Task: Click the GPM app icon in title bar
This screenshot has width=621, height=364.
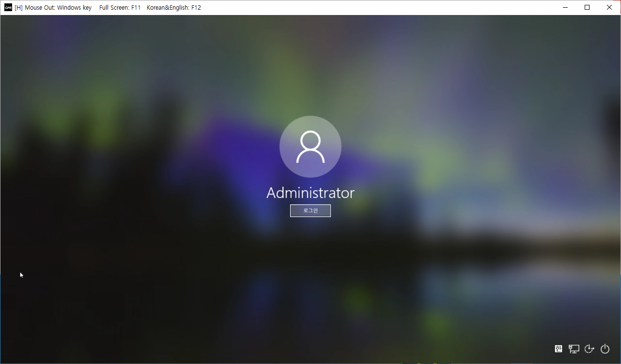Action: pyautogui.click(x=8, y=7)
